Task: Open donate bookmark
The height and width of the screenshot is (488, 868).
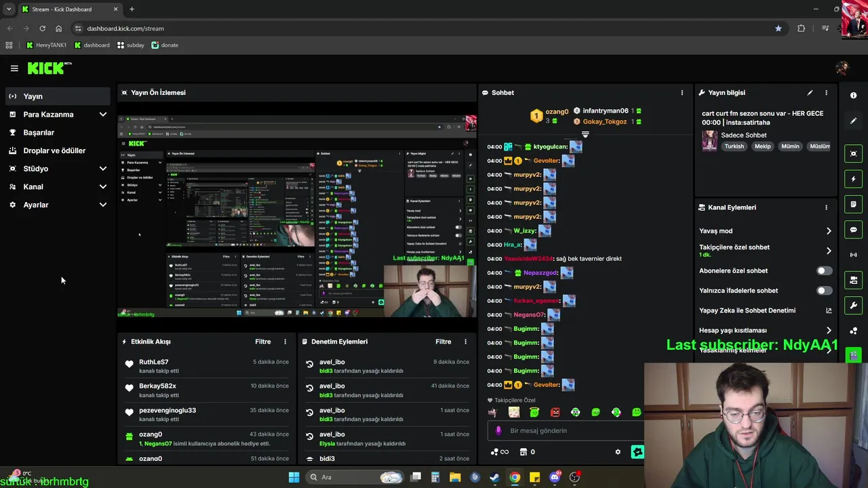Action: 165,45
